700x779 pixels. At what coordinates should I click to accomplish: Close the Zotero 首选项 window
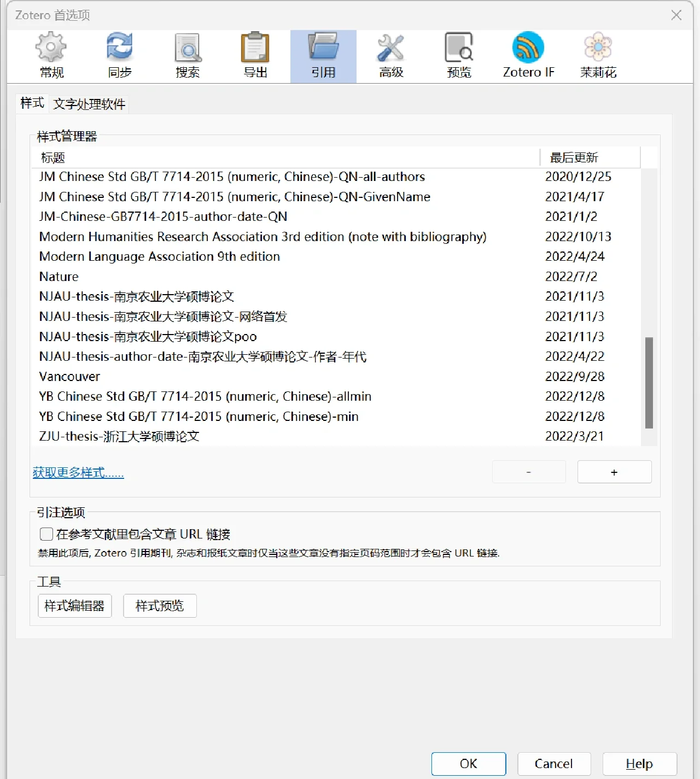(676, 15)
